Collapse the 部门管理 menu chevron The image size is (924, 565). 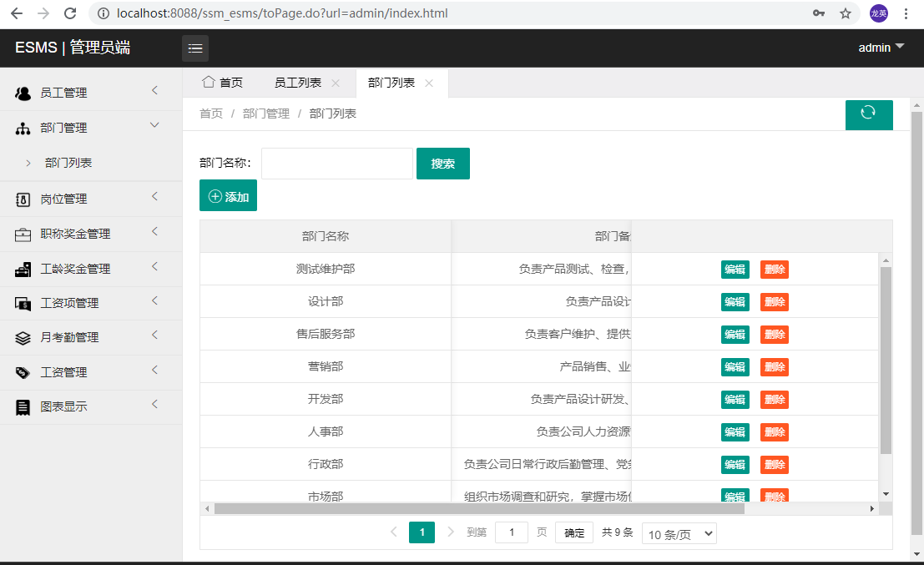(154, 125)
